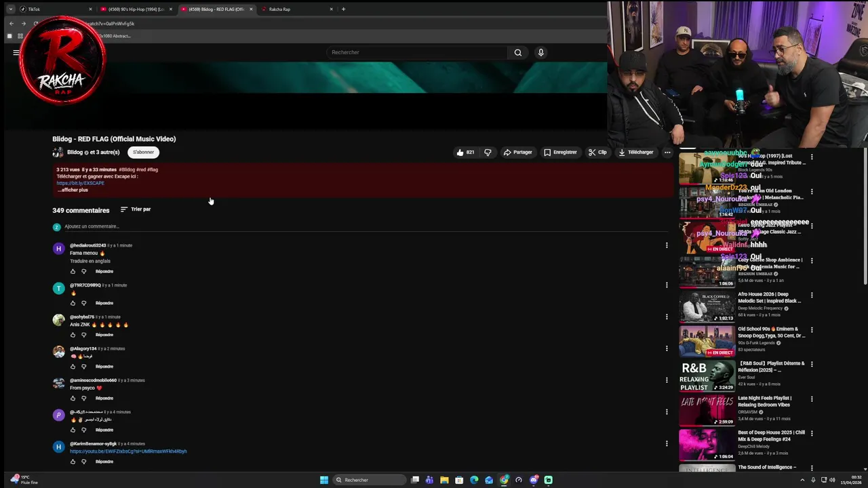868x488 pixels.
Task: Open the tab list dropdown arrow
Action: 10,9
